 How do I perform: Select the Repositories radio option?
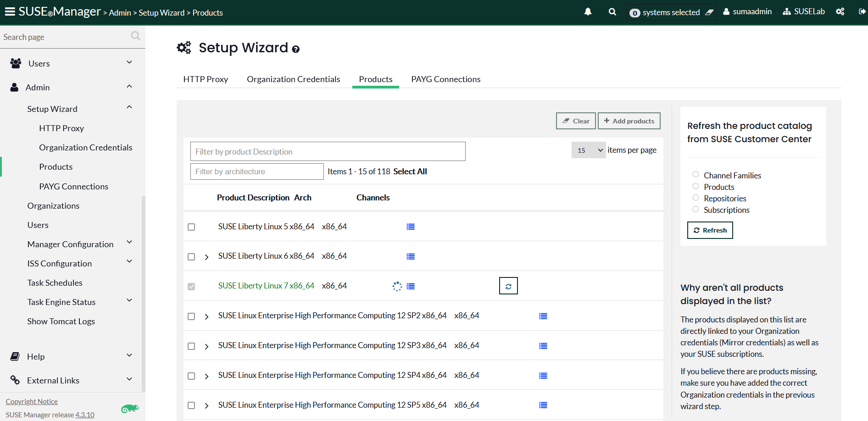696,198
